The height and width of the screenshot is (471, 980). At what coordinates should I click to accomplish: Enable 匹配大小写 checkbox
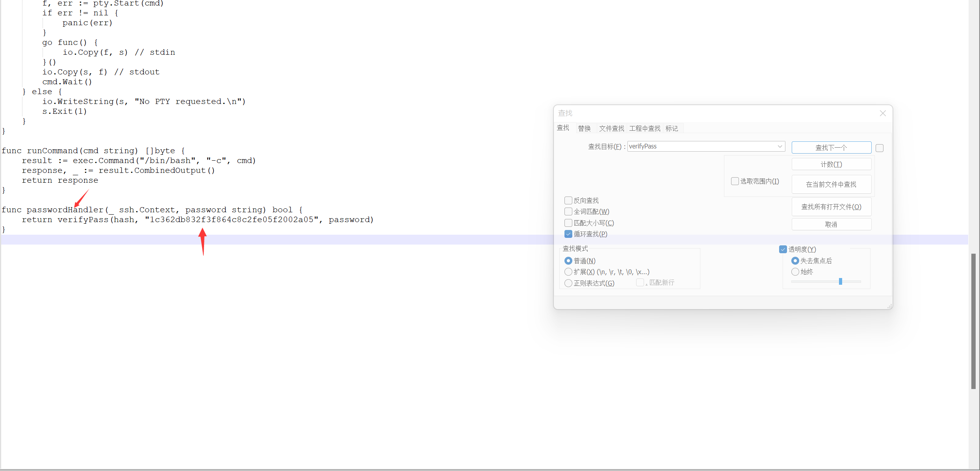pos(568,223)
